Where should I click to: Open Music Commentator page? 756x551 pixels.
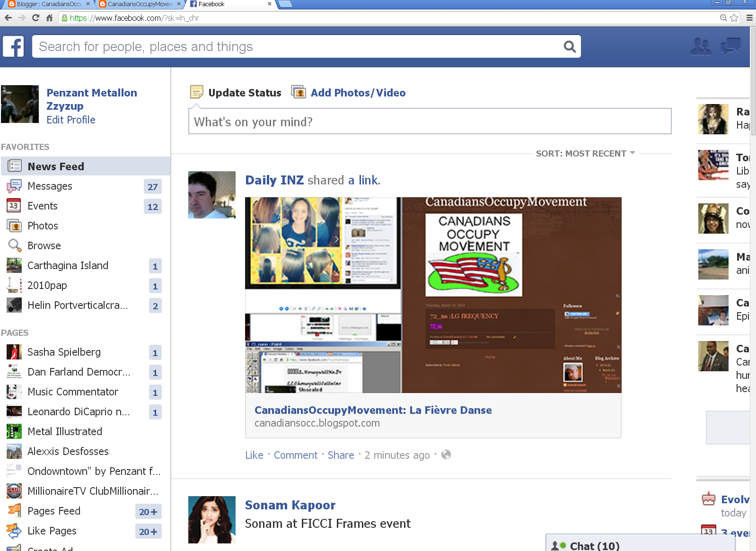(x=86, y=392)
